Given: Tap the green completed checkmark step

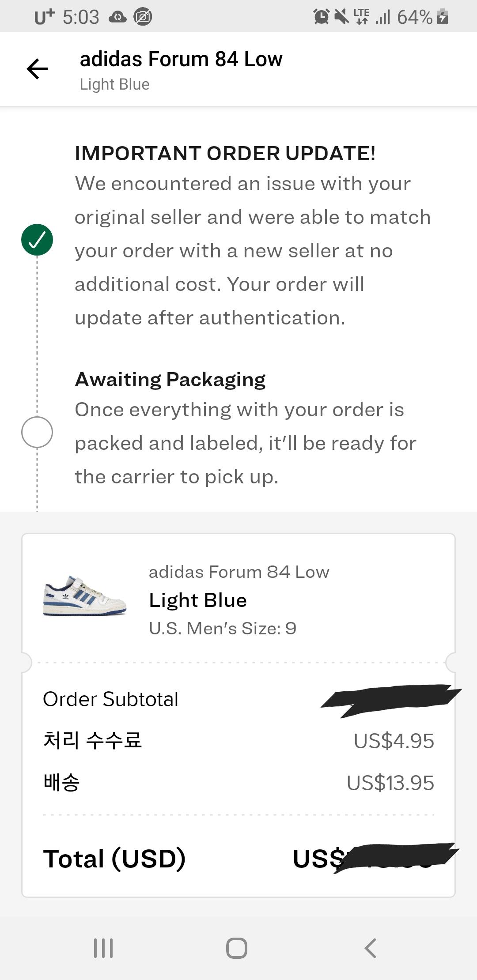Looking at the screenshot, I should tap(37, 240).
